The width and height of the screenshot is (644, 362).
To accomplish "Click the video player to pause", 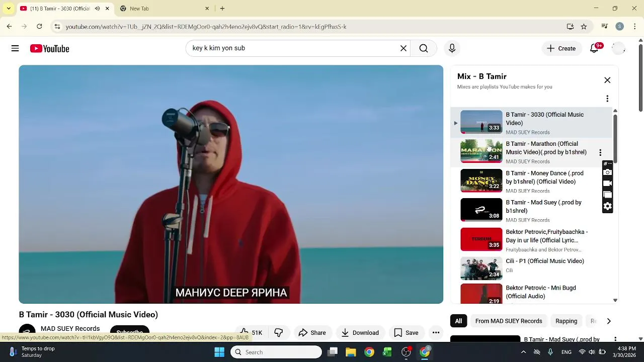I will [x=231, y=184].
